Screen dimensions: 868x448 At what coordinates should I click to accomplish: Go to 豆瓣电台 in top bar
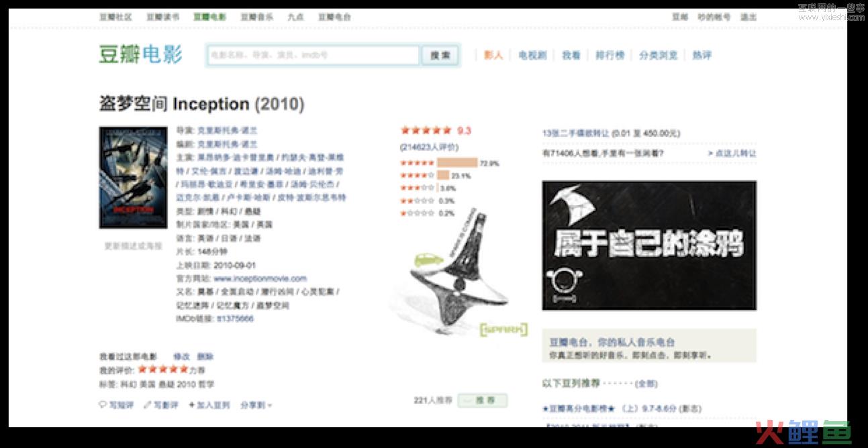click(334, 17)
